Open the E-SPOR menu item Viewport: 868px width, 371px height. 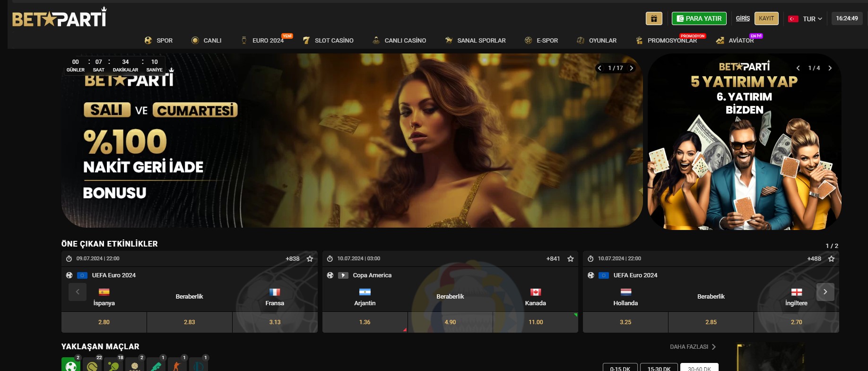click(x=541, y=41)
